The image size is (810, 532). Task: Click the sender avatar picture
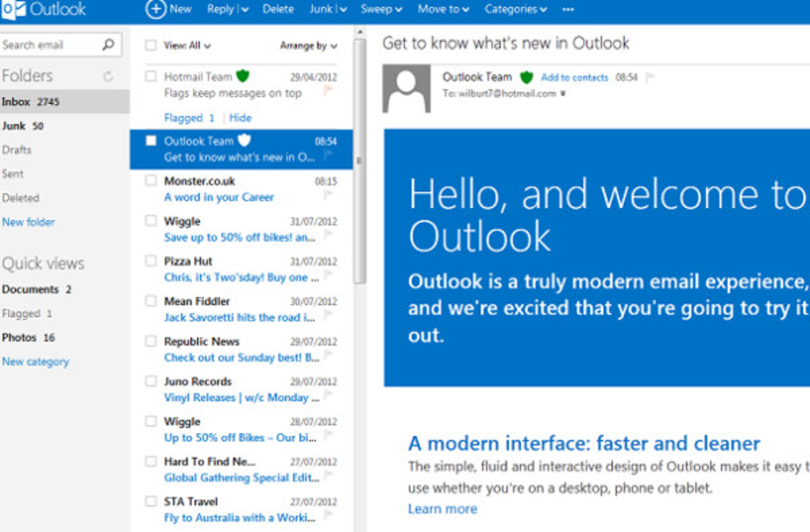(x=406, y=88)
